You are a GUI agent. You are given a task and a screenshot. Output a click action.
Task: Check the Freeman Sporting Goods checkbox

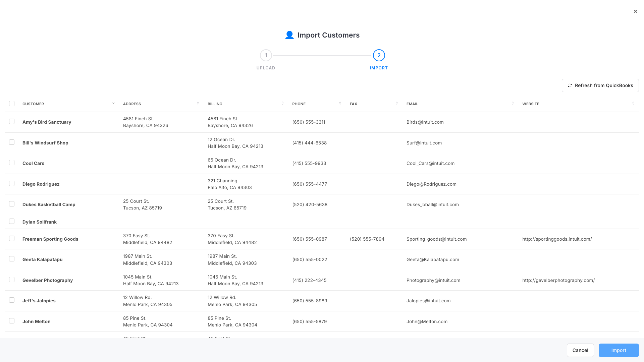(x=12, y=238)
